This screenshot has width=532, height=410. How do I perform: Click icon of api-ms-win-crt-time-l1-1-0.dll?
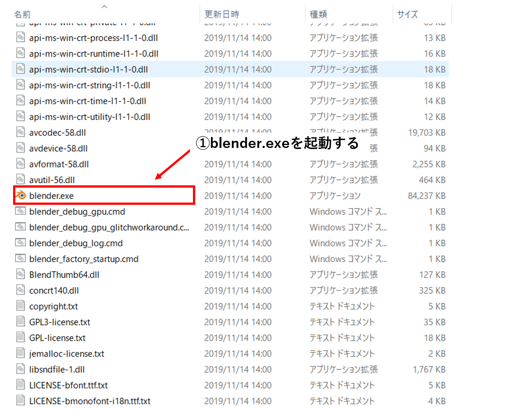tap(21, 101)
